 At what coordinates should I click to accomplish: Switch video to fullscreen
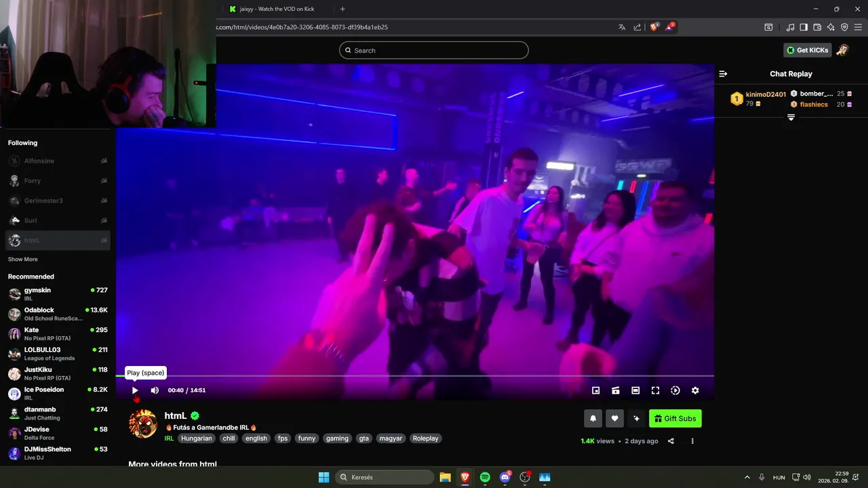pos(655,390)
